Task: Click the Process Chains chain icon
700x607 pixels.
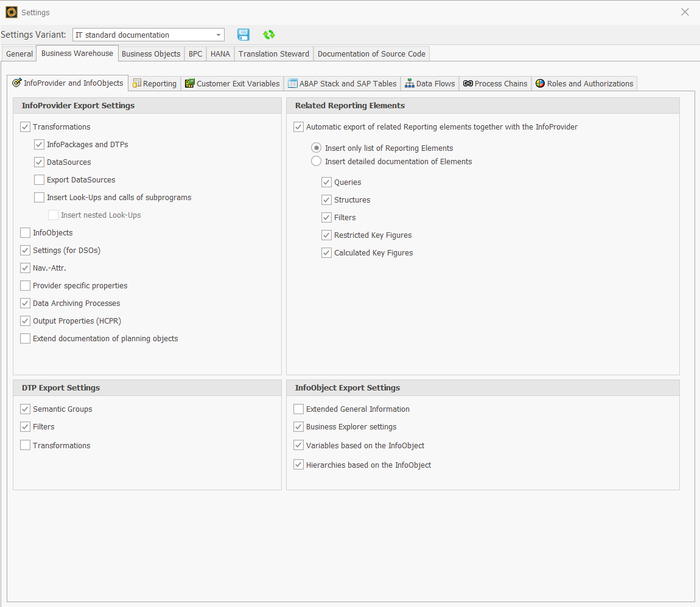Action: point(467,83)
